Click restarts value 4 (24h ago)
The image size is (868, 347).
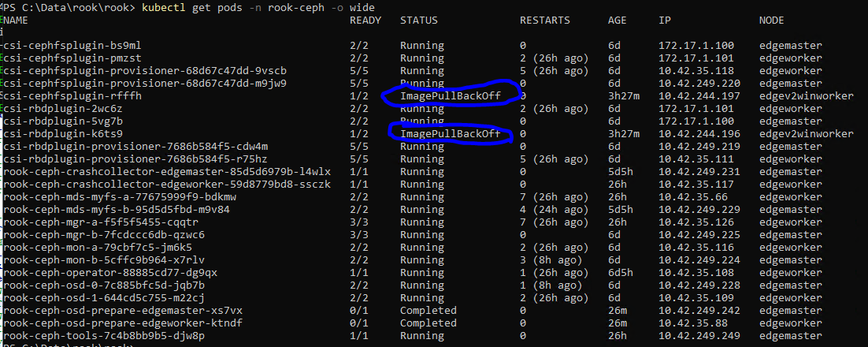click(x=555, y=210)
